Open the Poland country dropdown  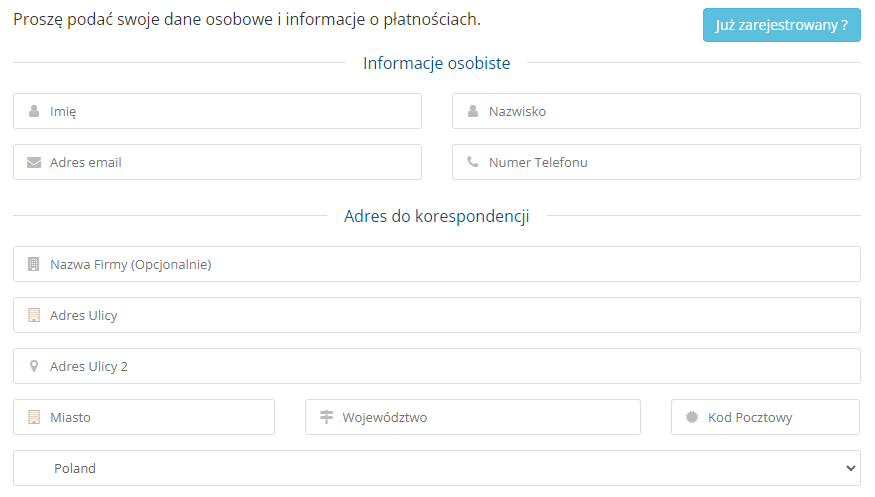[437, 468]
